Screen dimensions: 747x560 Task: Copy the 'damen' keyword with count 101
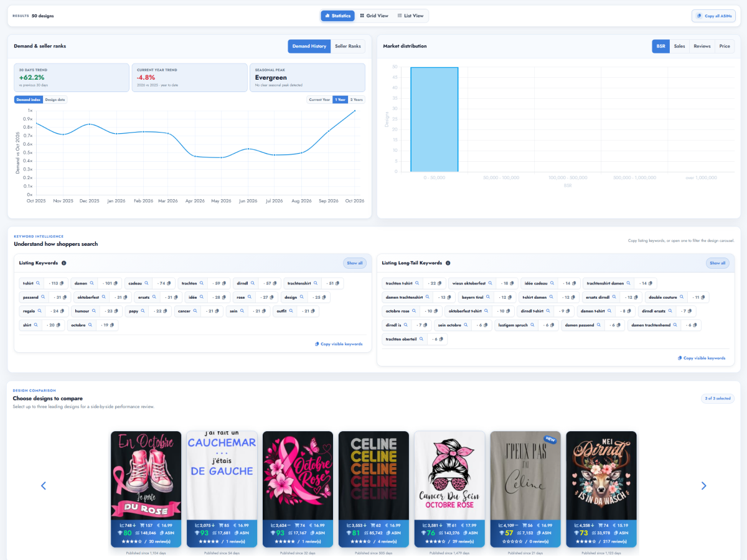(x=115, y=283)
